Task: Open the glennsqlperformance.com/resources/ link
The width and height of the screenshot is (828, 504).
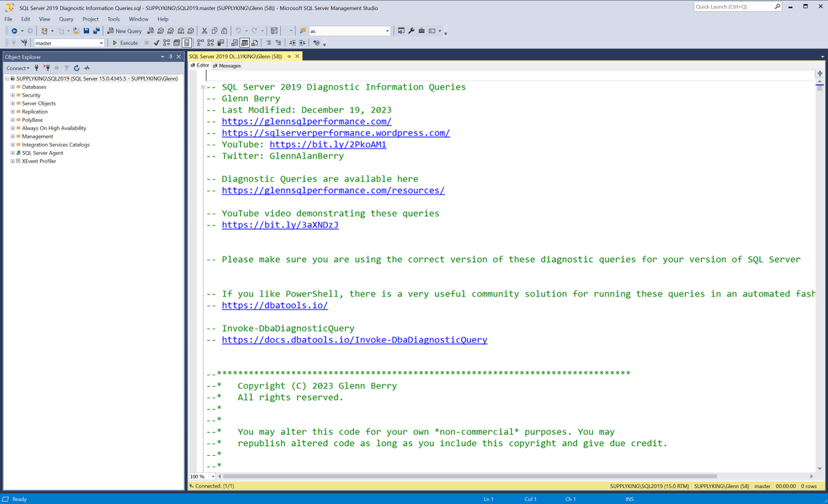Action: click(333, 190)
